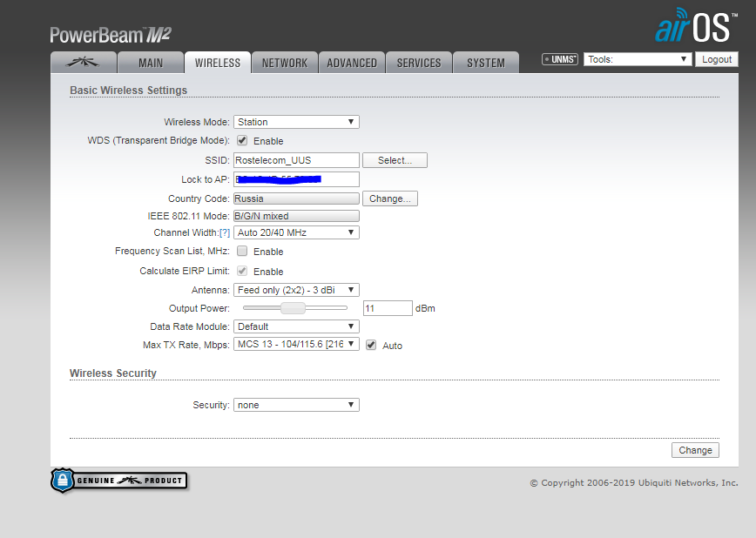Expand the Antenna dropdown
The image size is (756, 538).
click(296, 290)
